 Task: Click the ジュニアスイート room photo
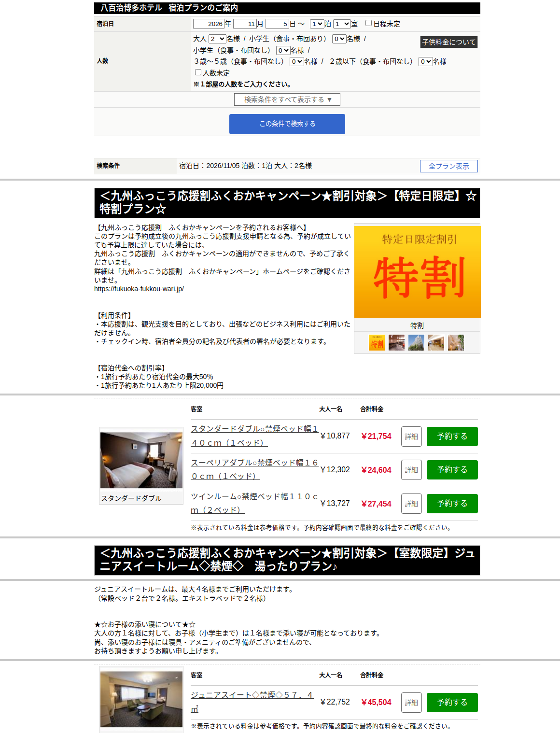click(141, 699)
